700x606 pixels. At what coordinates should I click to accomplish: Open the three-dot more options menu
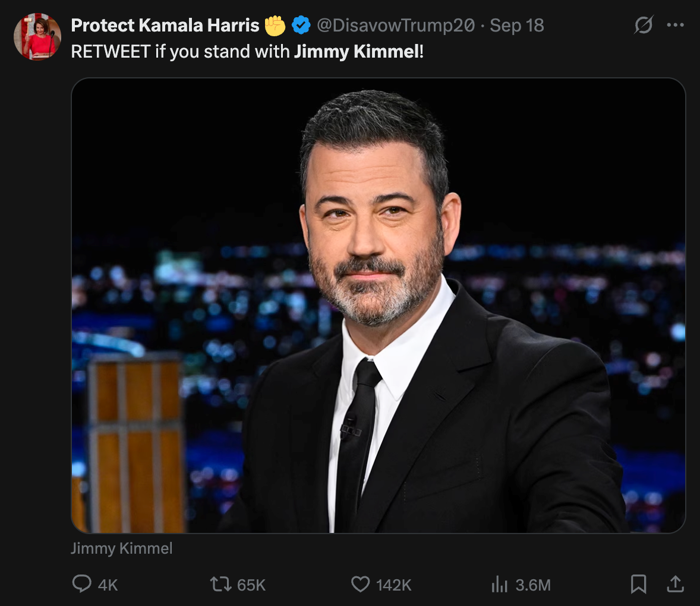tap(676, 26)
